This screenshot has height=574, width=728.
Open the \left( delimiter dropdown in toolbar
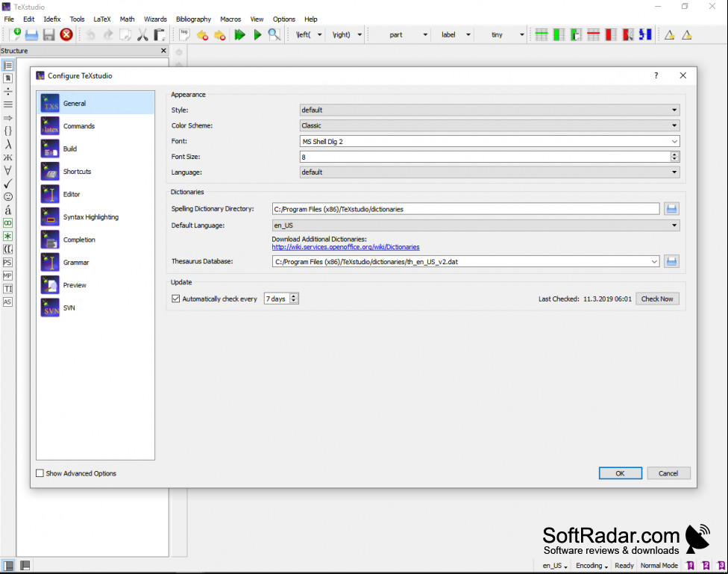coord(319,35)
